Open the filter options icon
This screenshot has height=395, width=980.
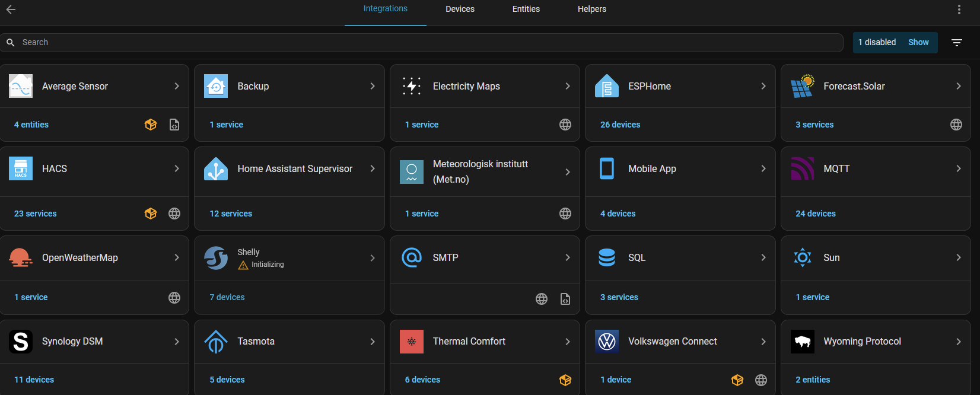(x=956, y=43)
